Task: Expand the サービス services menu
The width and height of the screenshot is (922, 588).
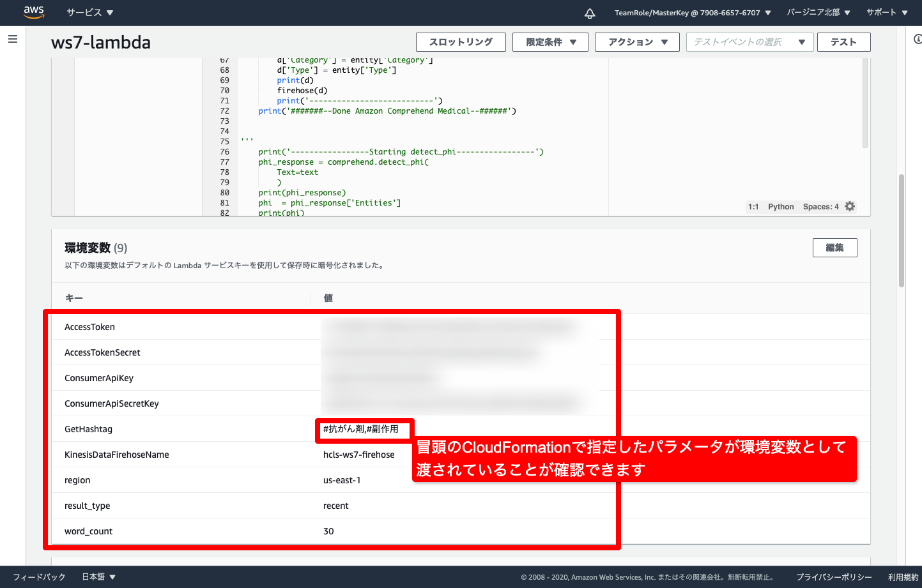Action: [90, 13]
